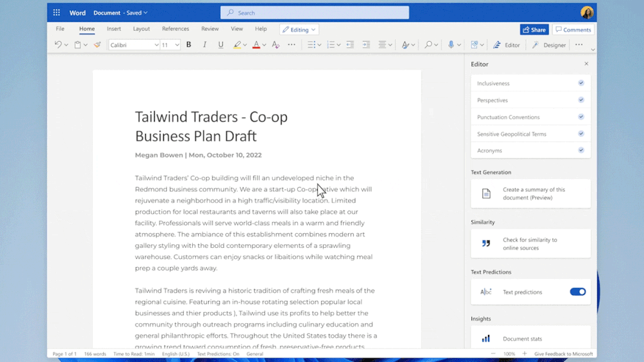Screen dimensions: 644x362
Task: Toggle the Perspectives check mark
Action: click(581, 100)
